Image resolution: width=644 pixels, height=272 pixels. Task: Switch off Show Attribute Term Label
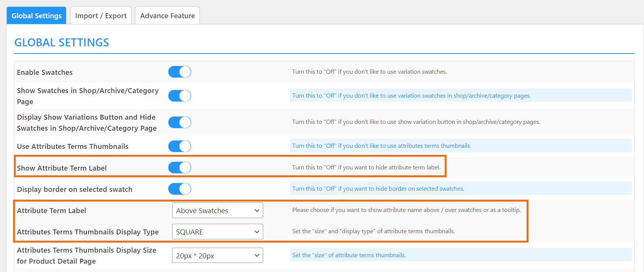(180, 168)
